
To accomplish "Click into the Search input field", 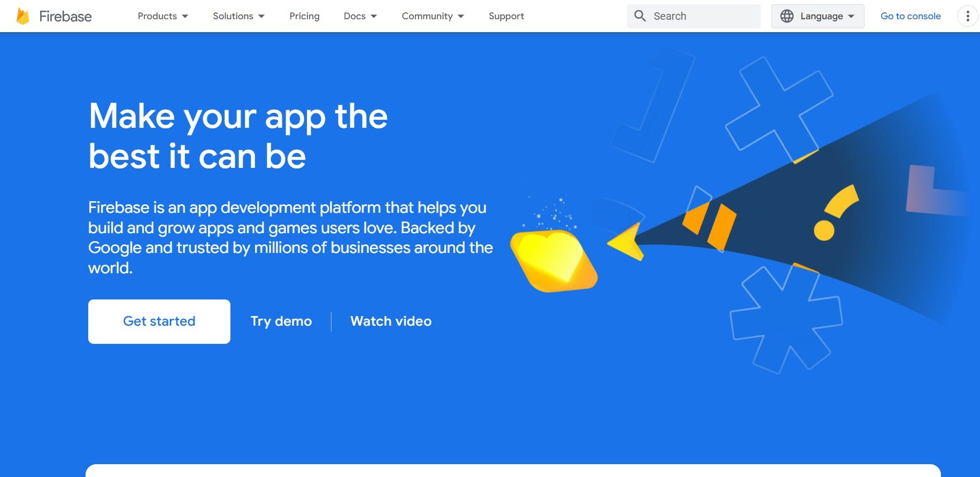I will [694, 16].
